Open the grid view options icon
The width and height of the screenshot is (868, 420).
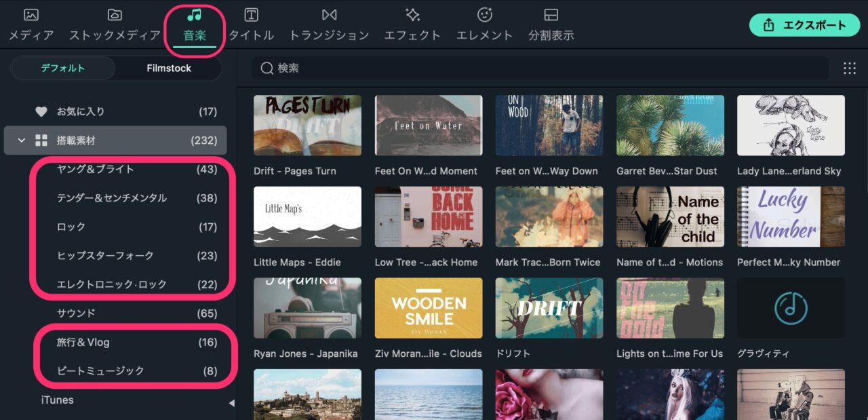pos(850,68)
